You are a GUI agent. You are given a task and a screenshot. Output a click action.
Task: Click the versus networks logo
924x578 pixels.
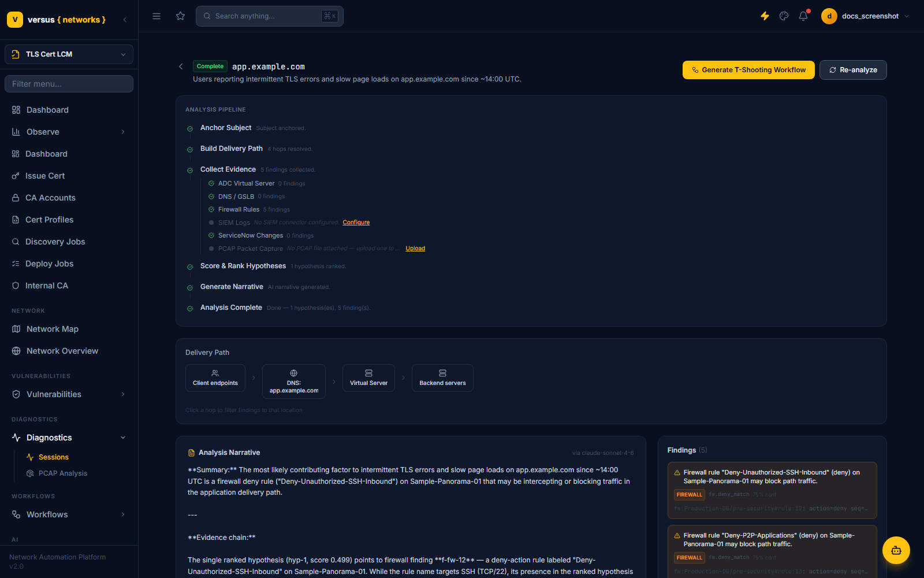pos(57,20)
